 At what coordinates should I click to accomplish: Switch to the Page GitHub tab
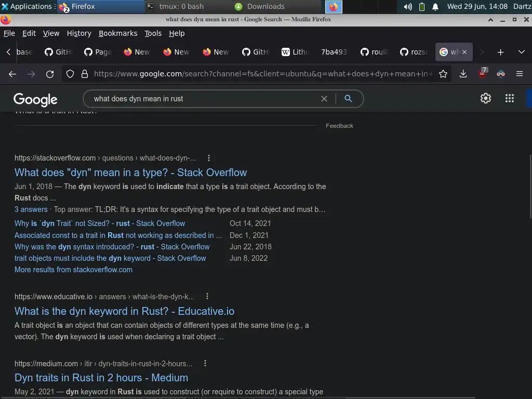click(98, 52)
